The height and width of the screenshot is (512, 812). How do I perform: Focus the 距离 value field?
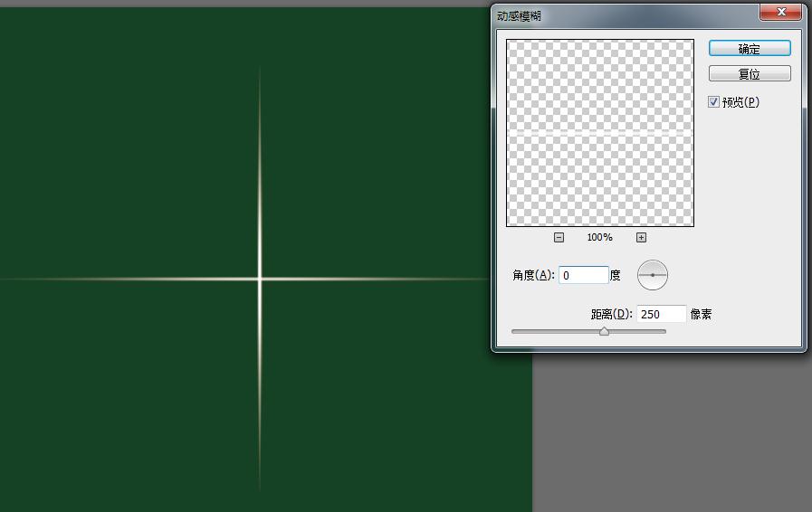662,314
